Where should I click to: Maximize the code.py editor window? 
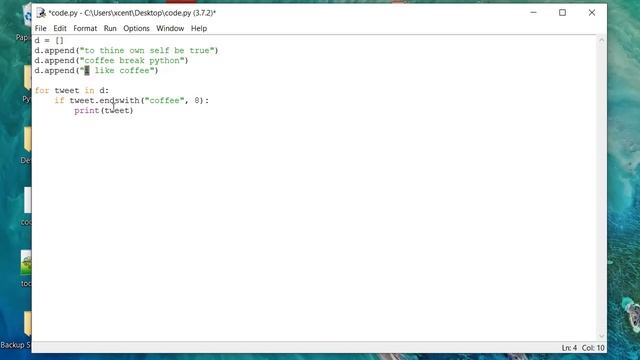[562, 13]
